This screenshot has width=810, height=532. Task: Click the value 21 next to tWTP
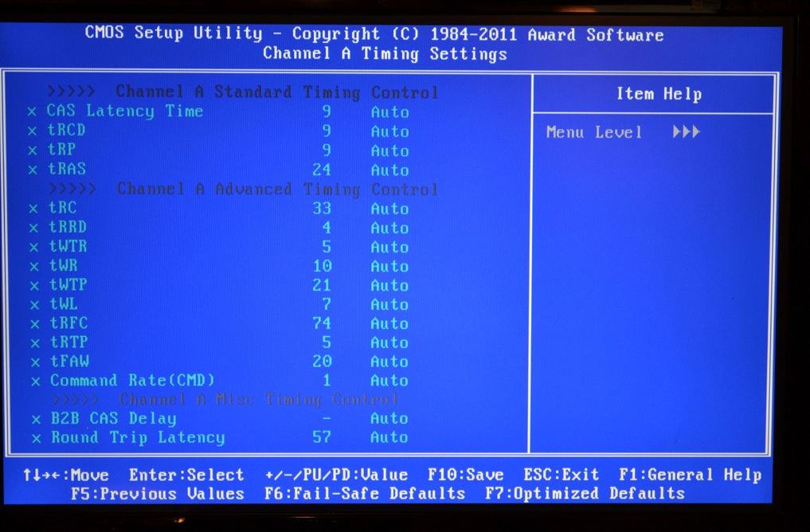[x=321, y=285]
